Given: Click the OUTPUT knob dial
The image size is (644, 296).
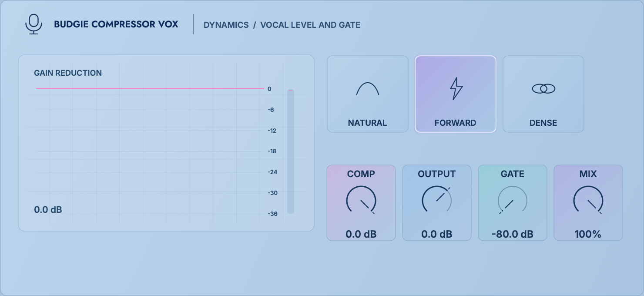Looking at the screenshot, I should pyautogui.click(x=437, y=201).
